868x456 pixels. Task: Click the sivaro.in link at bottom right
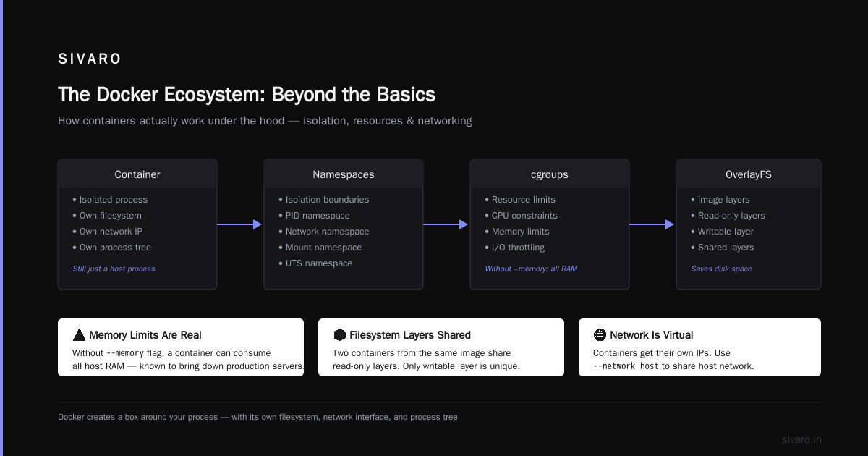[x=801, y=439]
